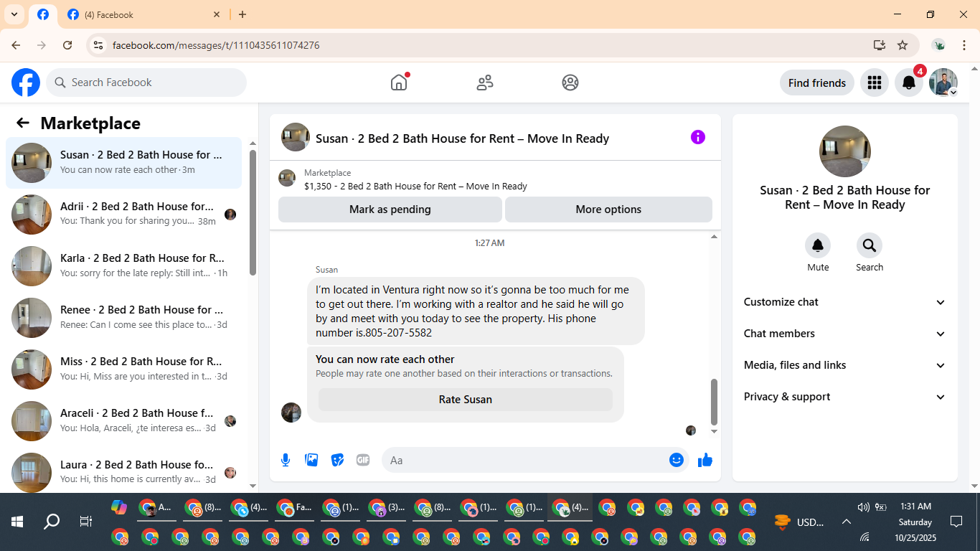Mute this conversation with the bell icon
Screen dimensions: 980x551
point(818,246)
